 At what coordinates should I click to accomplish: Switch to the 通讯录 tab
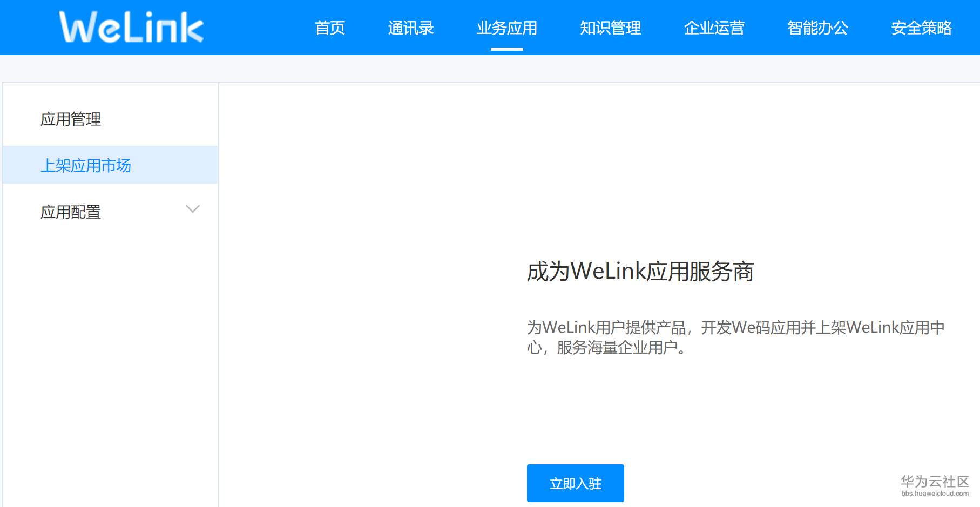tap(411, 28)
